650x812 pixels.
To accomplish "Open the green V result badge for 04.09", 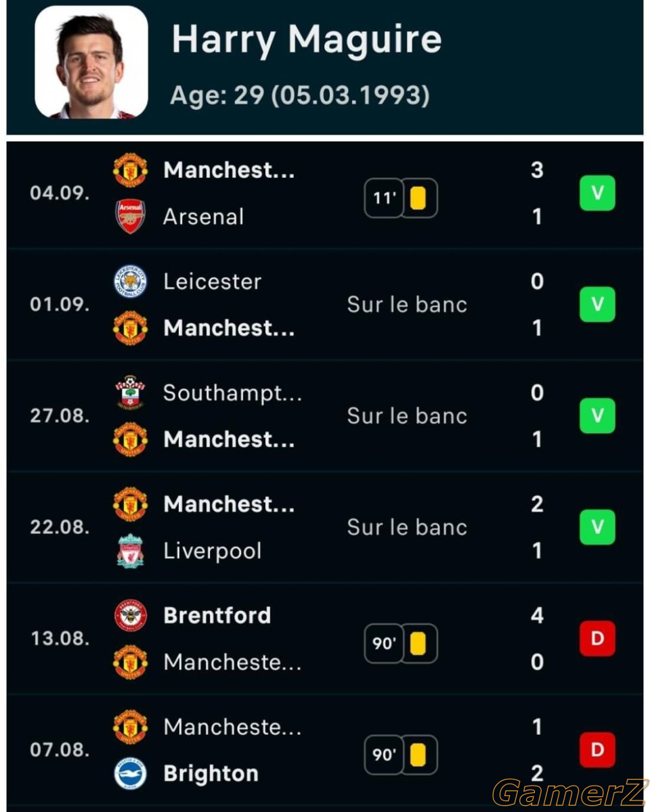I will [597, 193].
